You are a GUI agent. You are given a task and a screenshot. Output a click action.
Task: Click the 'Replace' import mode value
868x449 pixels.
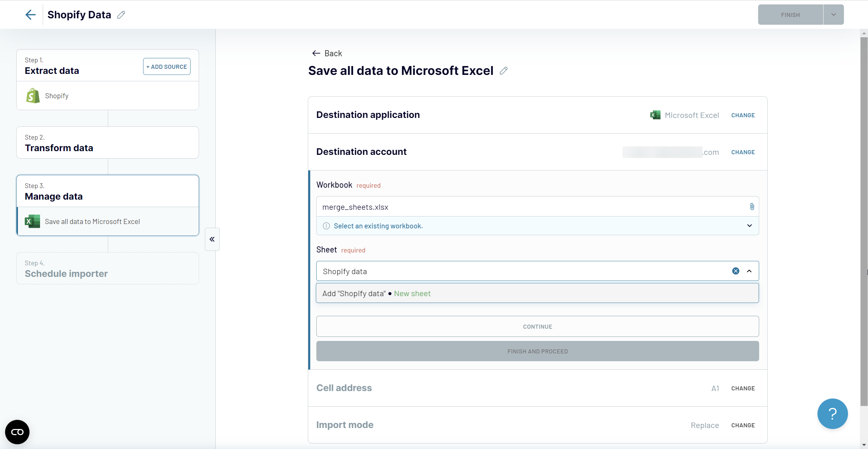point(705,425)
